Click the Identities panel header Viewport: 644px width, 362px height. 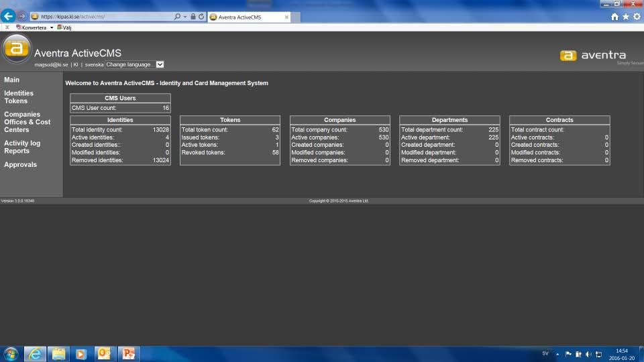[120, 120]
